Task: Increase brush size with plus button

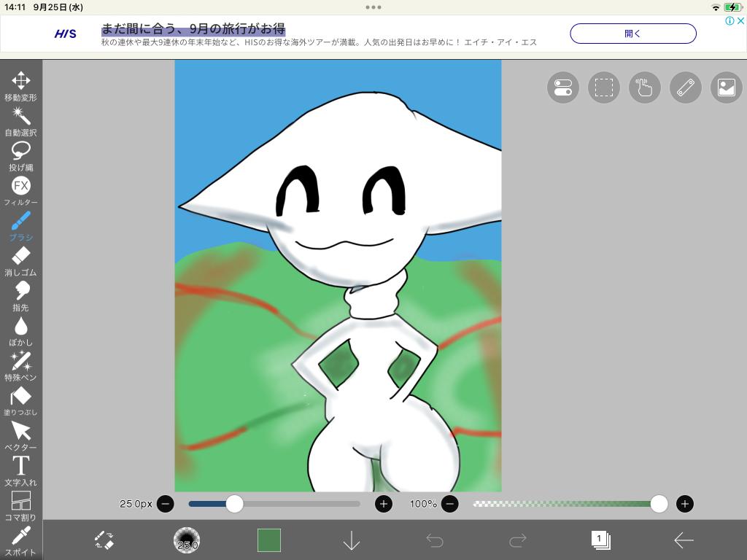Action: click(384, 504)
